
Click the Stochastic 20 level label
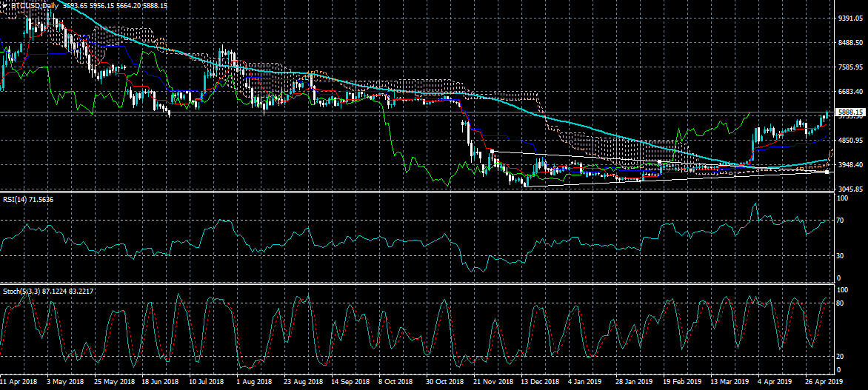[x=841, y=356]
